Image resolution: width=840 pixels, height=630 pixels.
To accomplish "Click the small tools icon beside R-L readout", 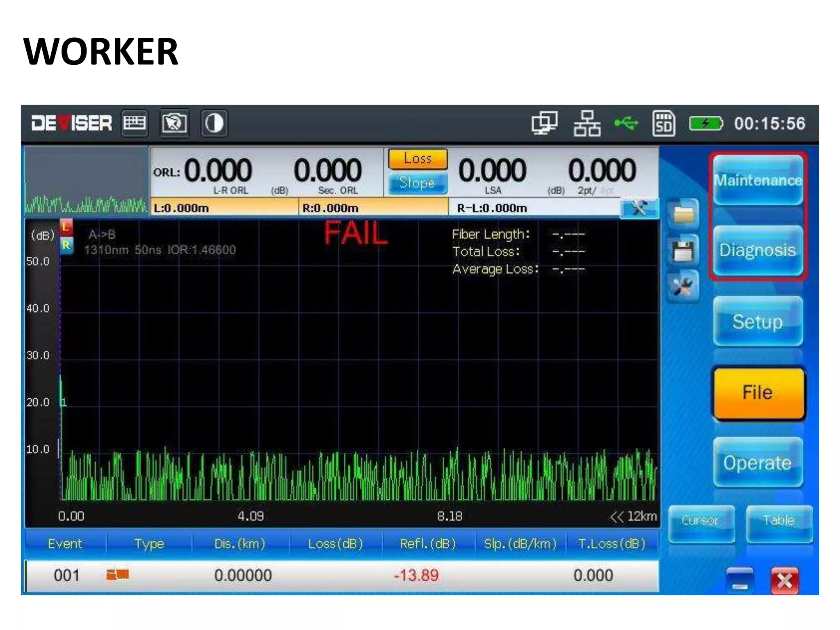I will coord(639,209).
